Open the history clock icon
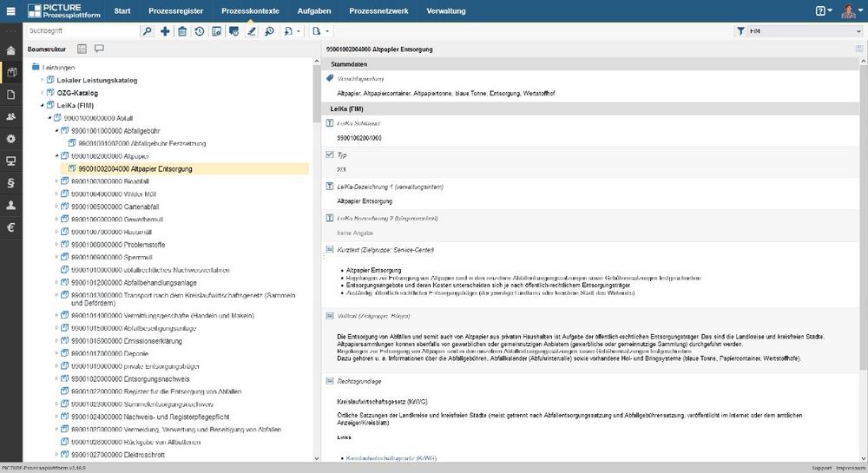 tap(199, 31)
